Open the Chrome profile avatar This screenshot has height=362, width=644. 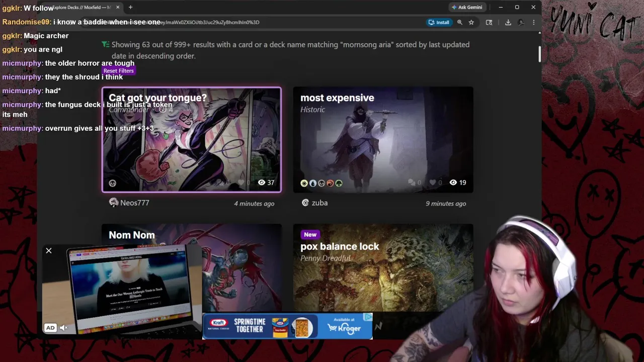coord(521,22)
